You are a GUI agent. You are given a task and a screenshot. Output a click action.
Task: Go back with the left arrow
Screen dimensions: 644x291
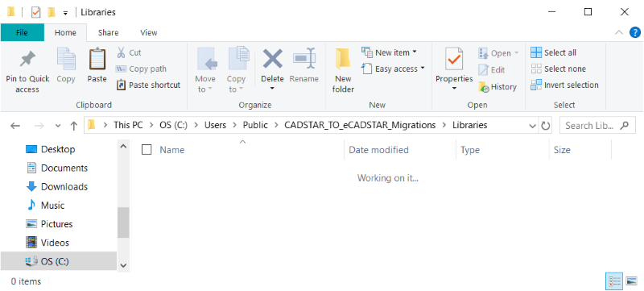15,126
